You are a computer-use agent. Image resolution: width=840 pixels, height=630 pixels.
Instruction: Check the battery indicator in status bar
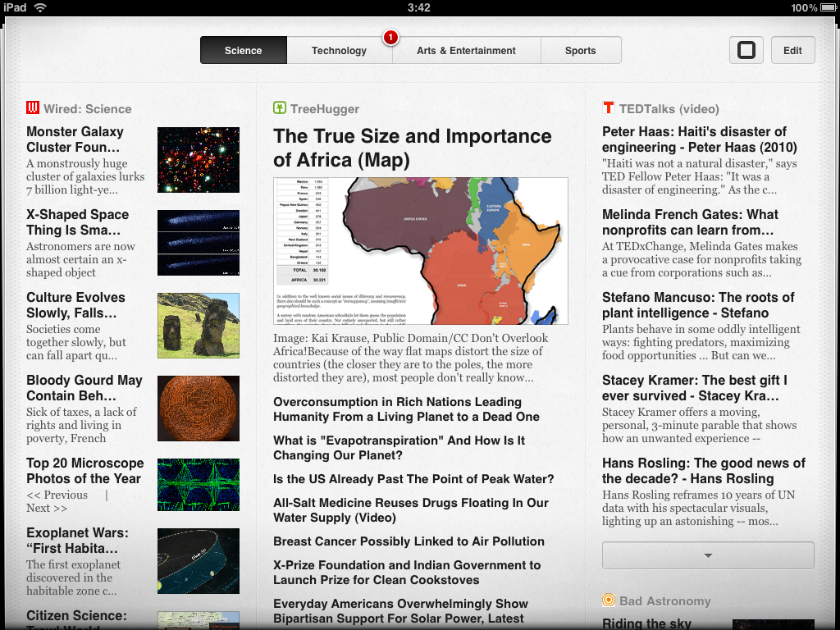tap(829, 8)
